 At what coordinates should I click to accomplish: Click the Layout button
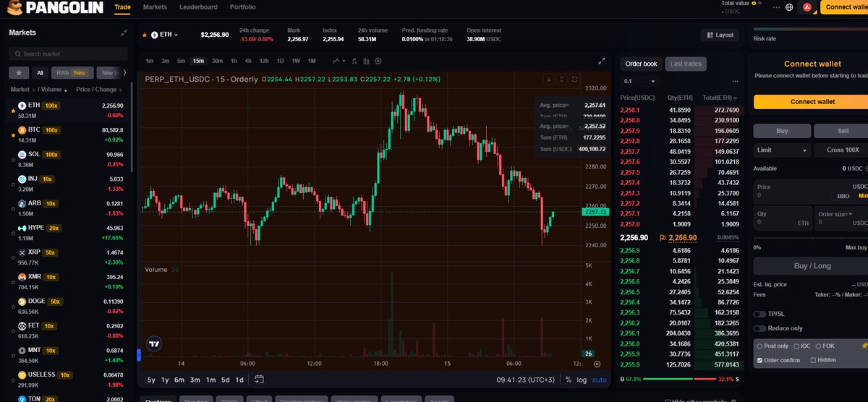[719, 35]
